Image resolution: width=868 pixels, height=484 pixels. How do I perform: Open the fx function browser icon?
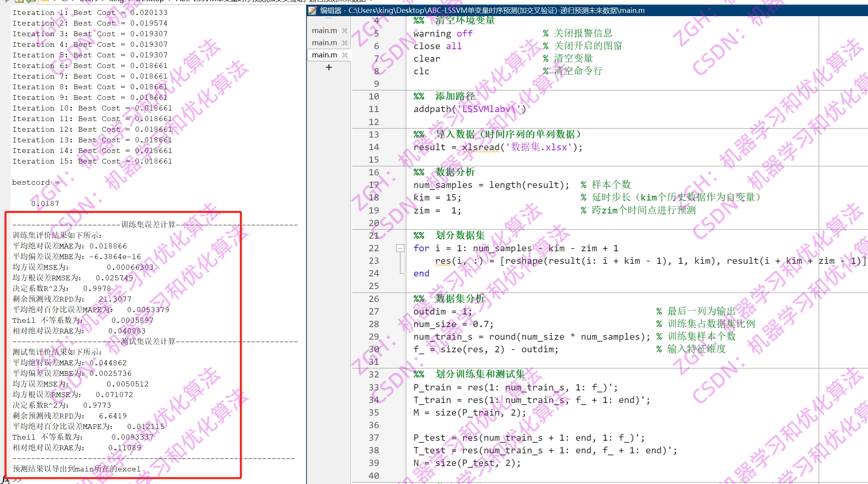6,479
